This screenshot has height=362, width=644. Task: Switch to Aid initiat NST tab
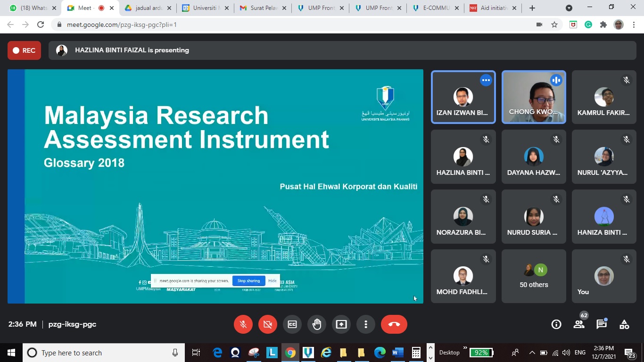[492, 8]
